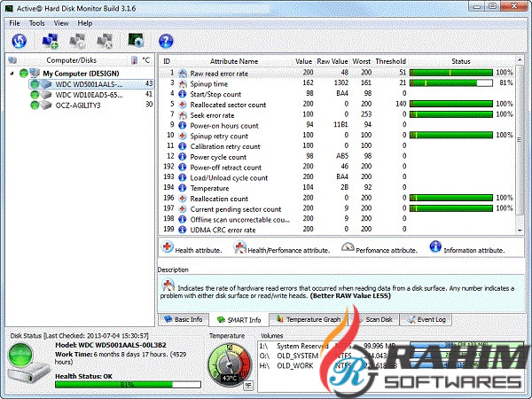Click the thermometer column icon in Computer/Disks header

coord(135,60)
